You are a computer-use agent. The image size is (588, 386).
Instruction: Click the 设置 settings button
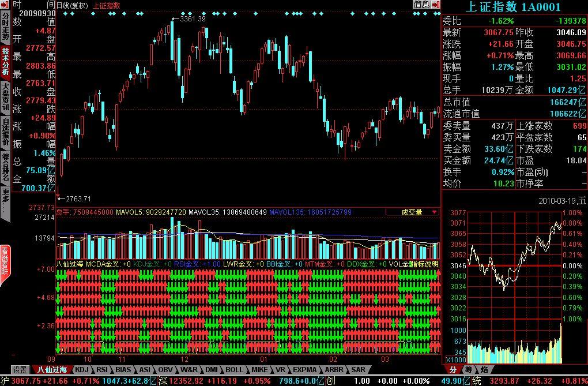21,369
